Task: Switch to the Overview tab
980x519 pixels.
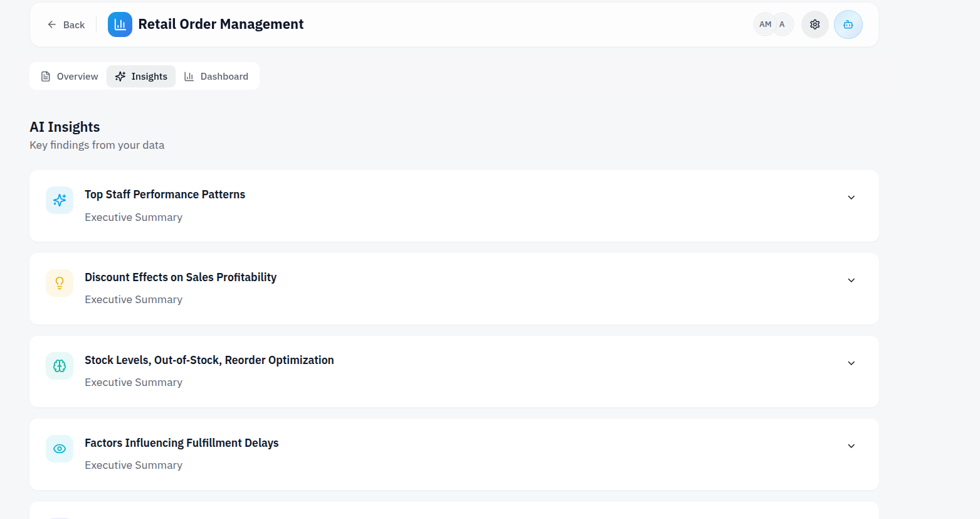Action: point(69,76)
